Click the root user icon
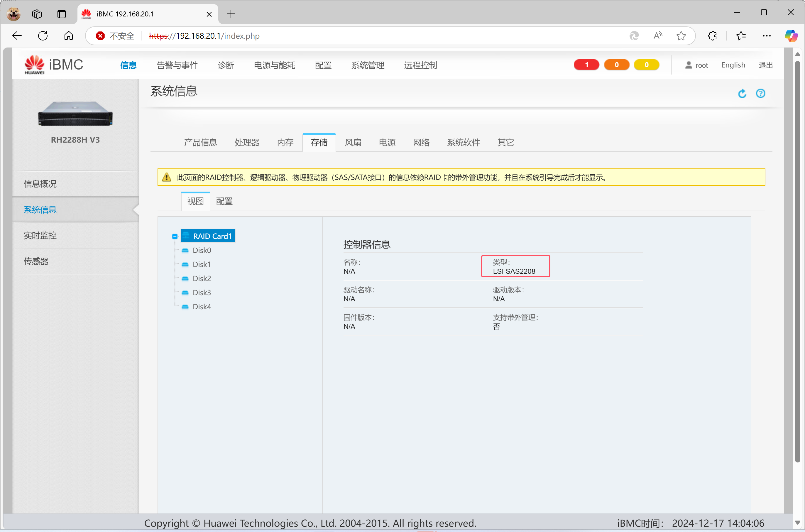This screenshot has height=532, width=805. click(688, 65)
